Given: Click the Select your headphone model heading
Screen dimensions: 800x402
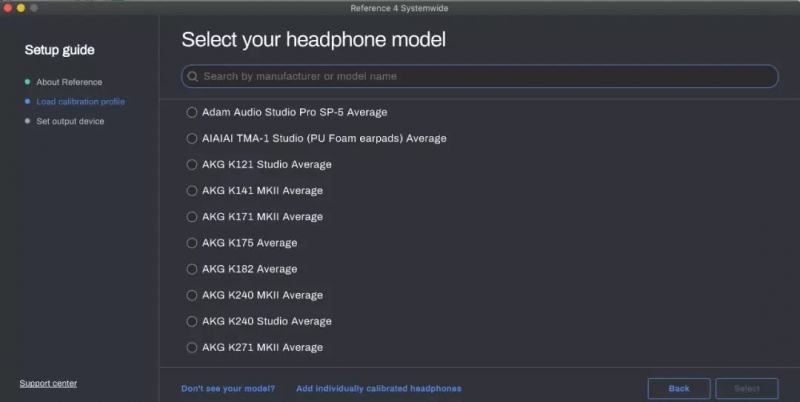Looking at the screenshot, I should pyautogui.click(x=313, y=40).
